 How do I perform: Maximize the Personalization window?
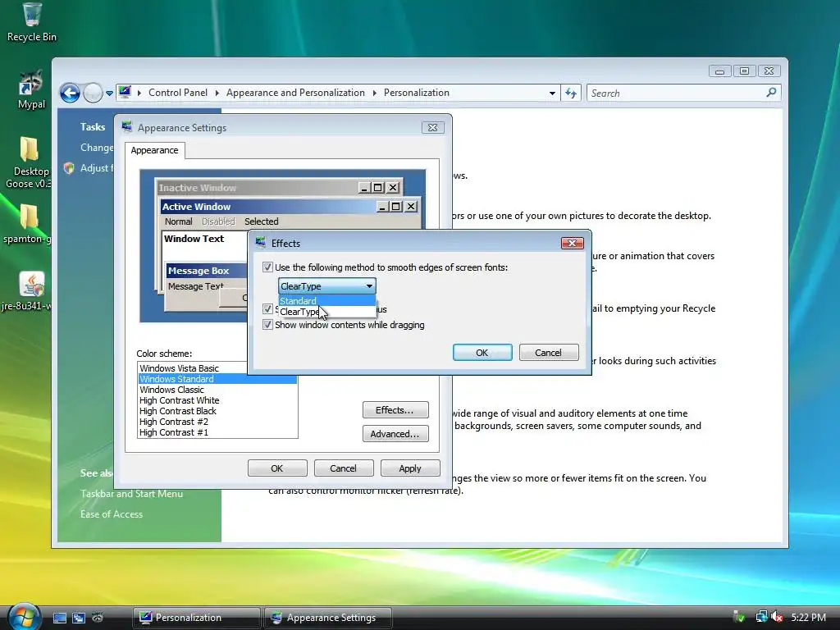(744, 71)
